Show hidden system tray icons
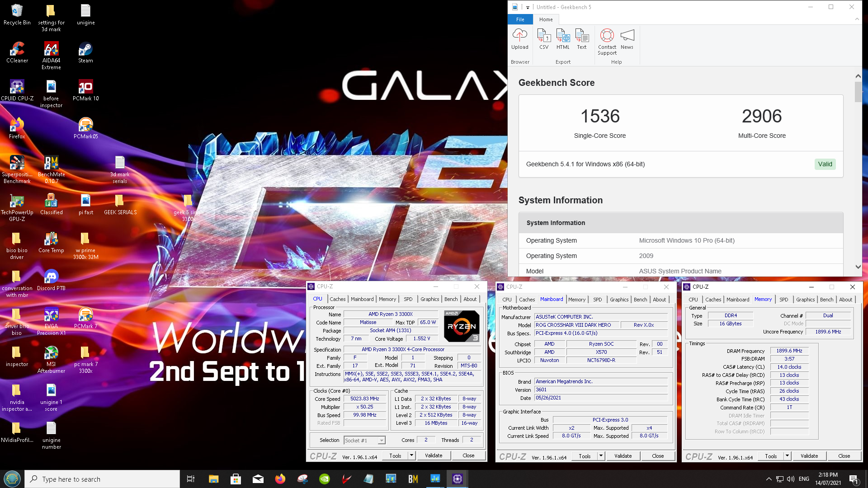Image resolution: width=868 pixels, height=488 pixels. [769, 479]
